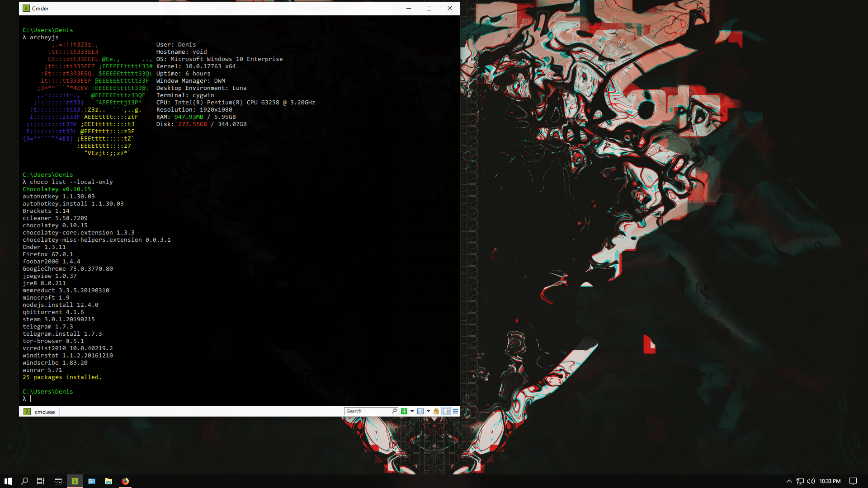The width and height of the screenshot is (868, 488).
Task: Click the 'GoogleChrome 75.0.3770.80' package line
Action: 68,269
